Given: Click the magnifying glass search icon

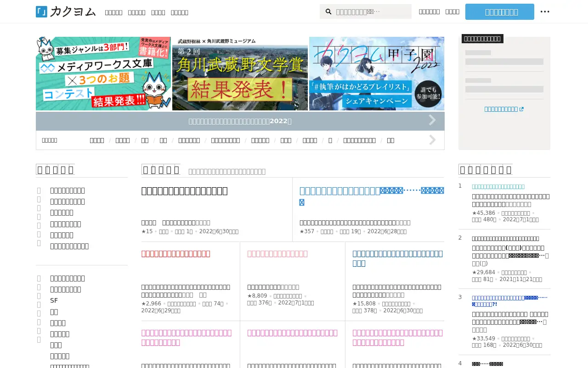Looking at the screenshot, I should pyautogui.click(x=328, y=11).
